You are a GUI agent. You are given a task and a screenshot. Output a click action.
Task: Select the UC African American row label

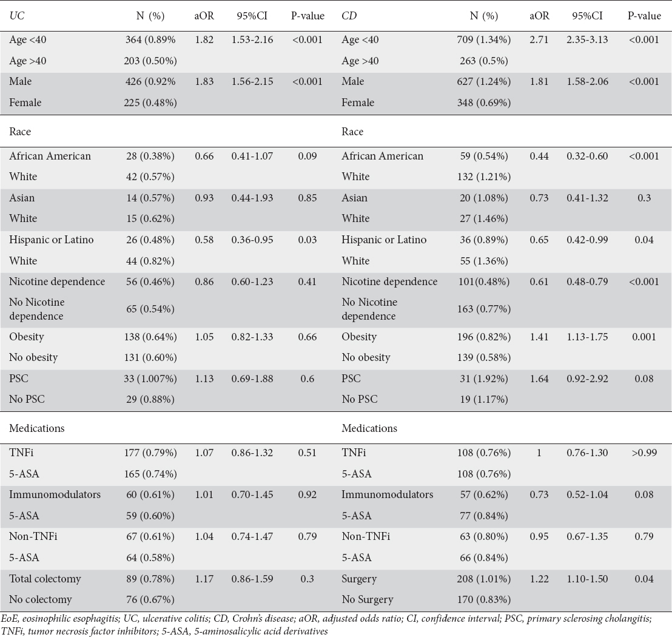pyautogui.click(x=50, y=156)
